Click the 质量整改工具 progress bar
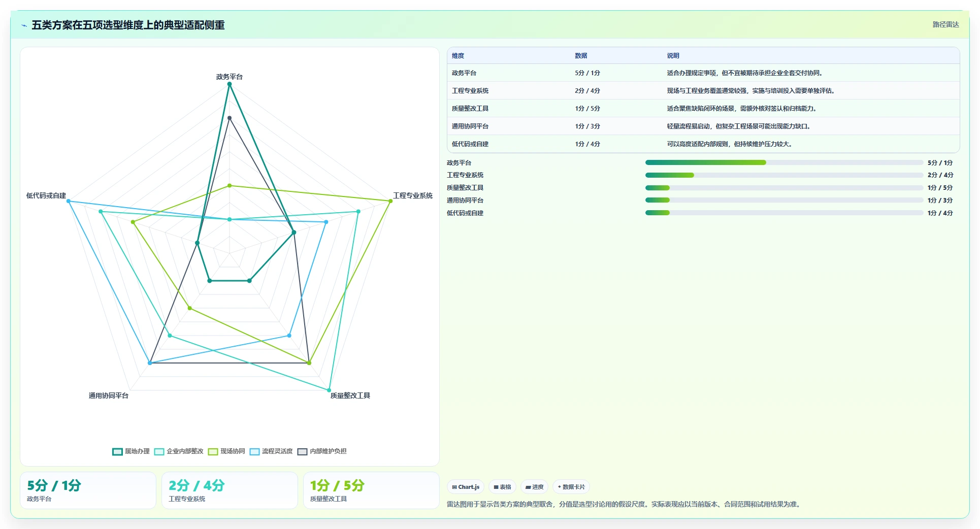 (x=784, y=188)
